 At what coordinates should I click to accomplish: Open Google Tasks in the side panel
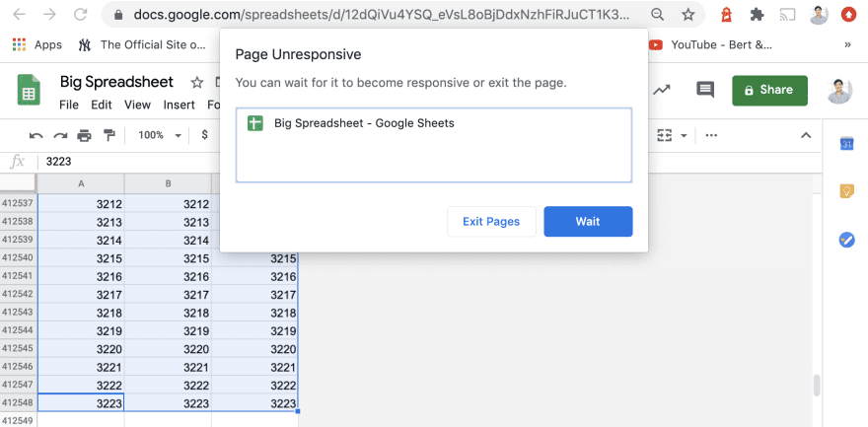[846, 240]
